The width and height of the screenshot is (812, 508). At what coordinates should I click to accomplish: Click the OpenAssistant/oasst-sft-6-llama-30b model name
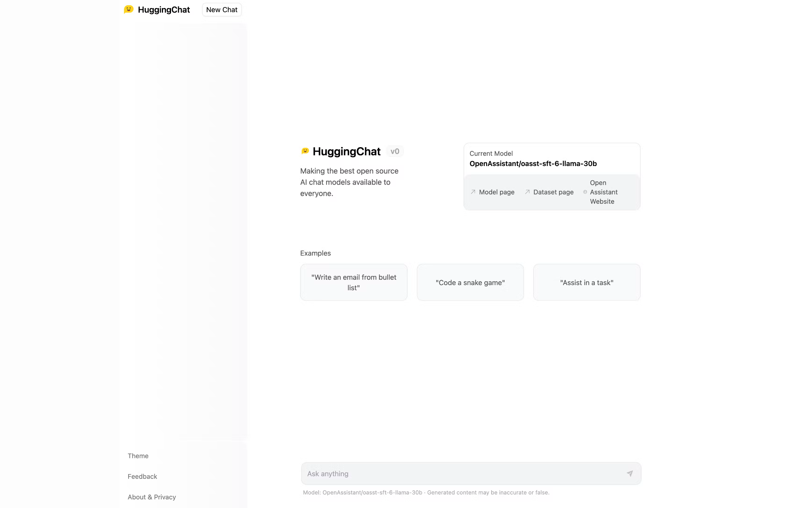[533, 163]
